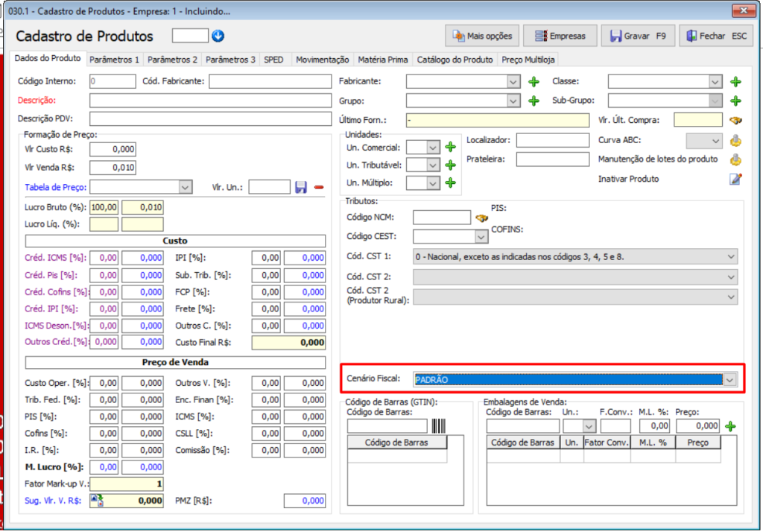The height and width of the screenshot is (532, 763).
Task: Click the save disk icon beside Vlr. Un.
Action: [301, 187]
